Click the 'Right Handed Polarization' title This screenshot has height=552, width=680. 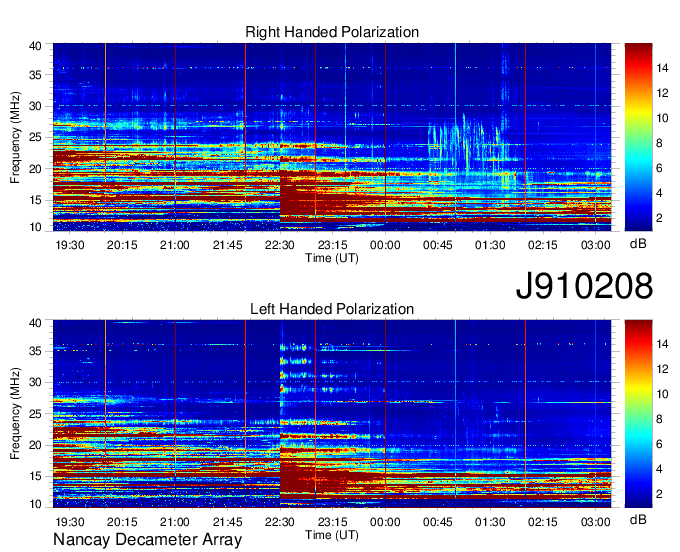[x=332, y=32]
